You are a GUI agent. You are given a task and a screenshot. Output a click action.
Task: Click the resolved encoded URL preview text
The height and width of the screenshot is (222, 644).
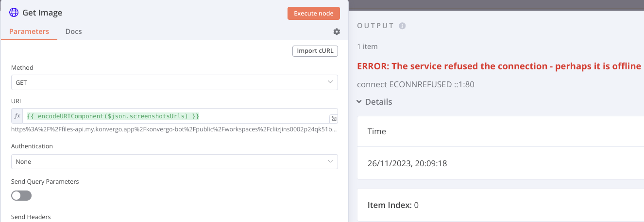[174, 130]
